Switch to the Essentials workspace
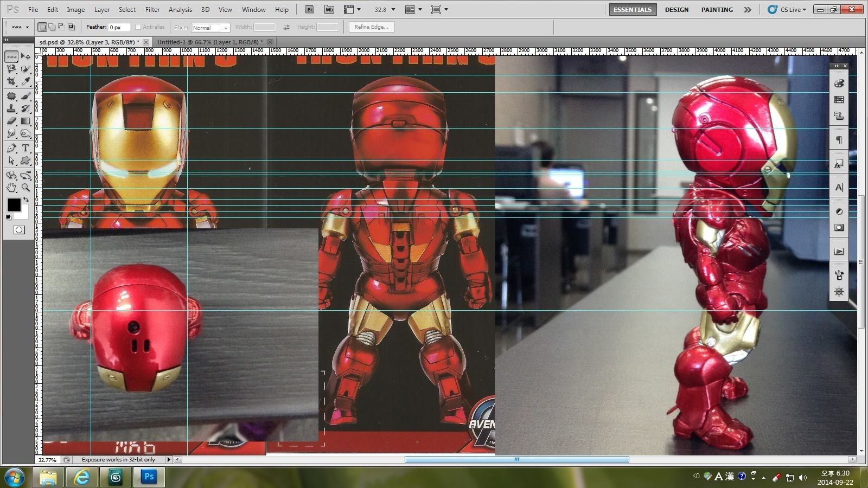Image resolution: width=868 pixels, height=488 pixels. point(633,9)
